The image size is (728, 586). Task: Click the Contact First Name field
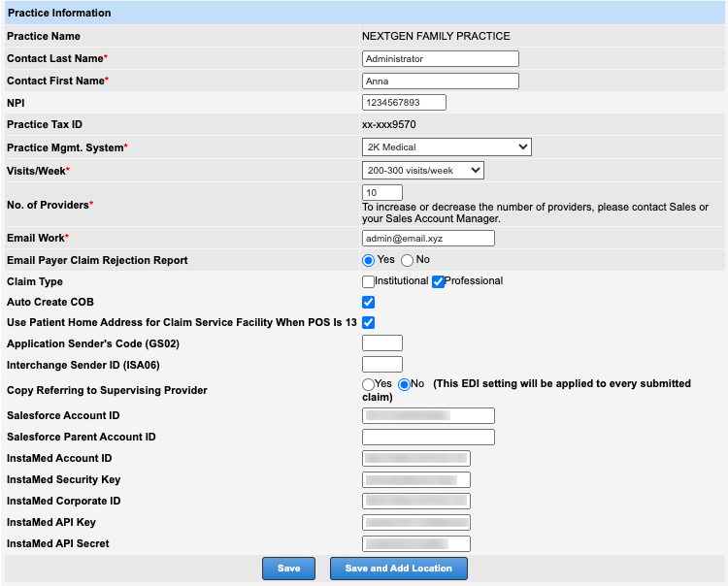click(x=440, y=81)
